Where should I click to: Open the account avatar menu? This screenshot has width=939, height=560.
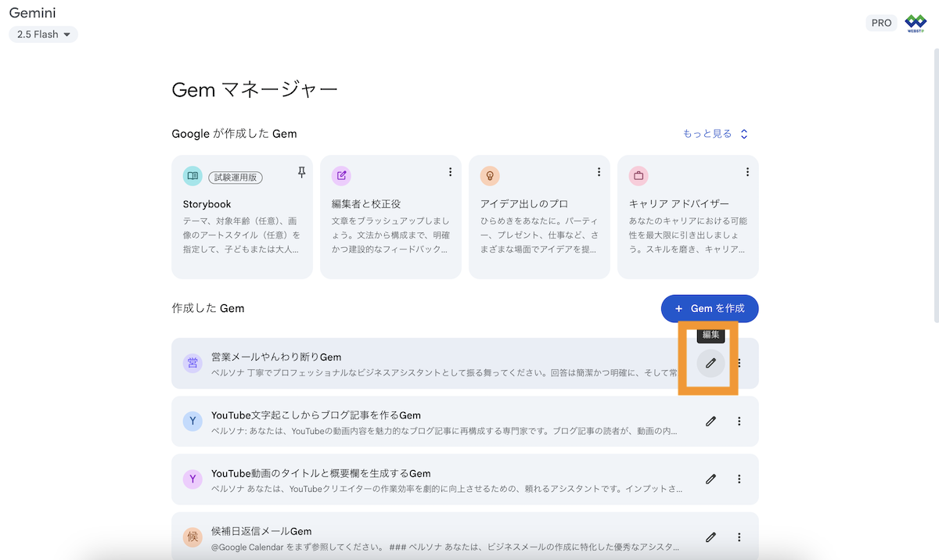pyautogui.click(x=916, y=23)
